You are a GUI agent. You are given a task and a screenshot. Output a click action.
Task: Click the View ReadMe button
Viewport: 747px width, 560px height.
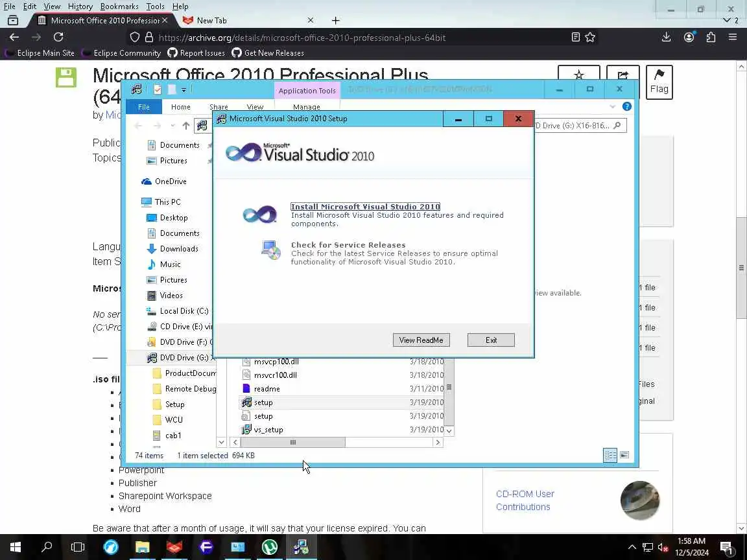coord(421,340)
